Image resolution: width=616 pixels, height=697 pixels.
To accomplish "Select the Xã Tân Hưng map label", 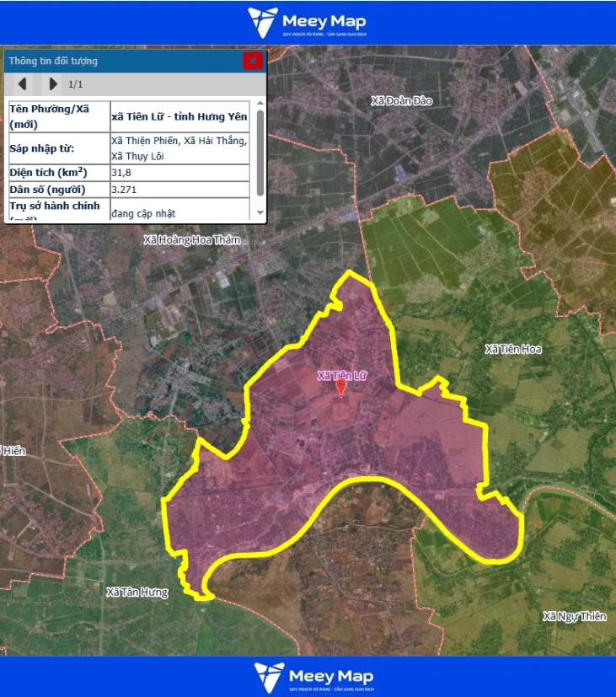I will coord(137,592).
